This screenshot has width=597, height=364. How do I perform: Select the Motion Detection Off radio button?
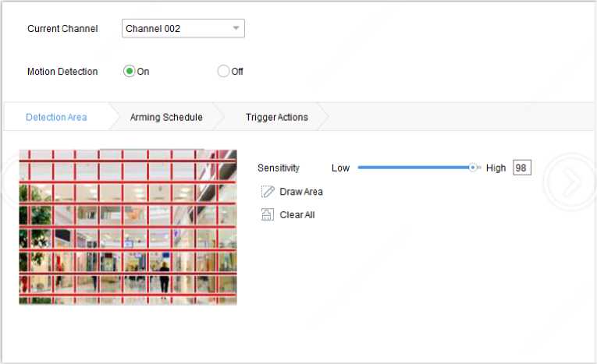point(224,72)
